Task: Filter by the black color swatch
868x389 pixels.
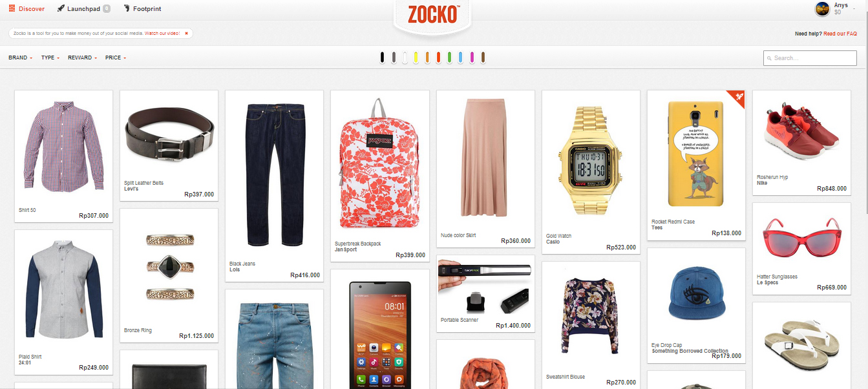Action: tap(383, 58)
